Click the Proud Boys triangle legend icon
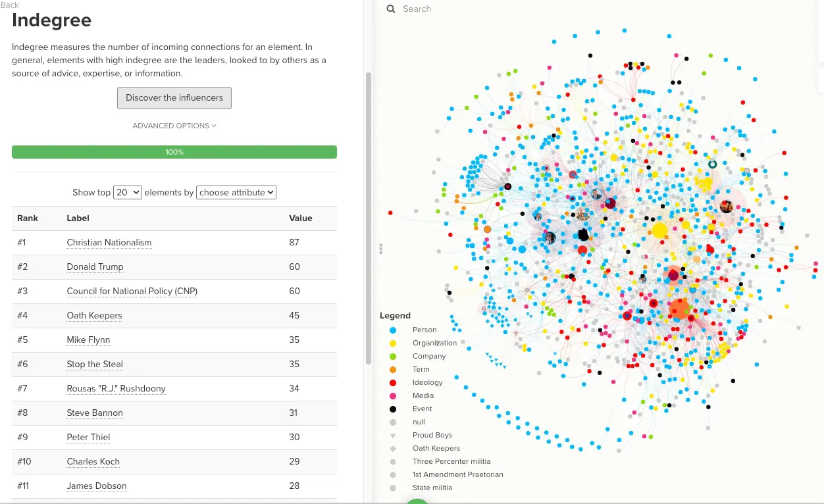824x504 pixels. [x=393, y=436]
